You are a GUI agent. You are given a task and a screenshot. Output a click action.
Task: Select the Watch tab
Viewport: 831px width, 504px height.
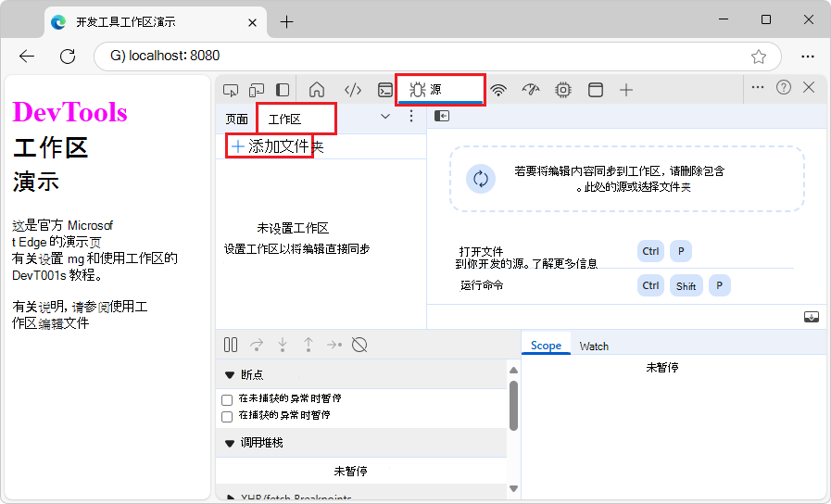[594, 346]
